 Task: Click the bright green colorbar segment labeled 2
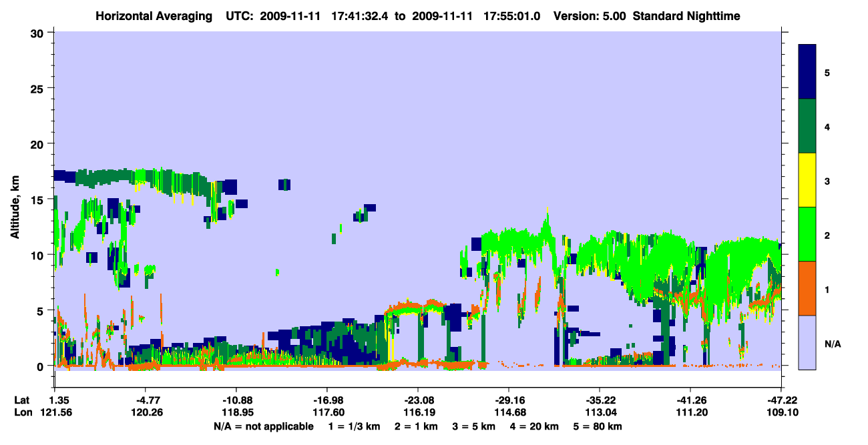pyautogui.click(x=807, y=234)
